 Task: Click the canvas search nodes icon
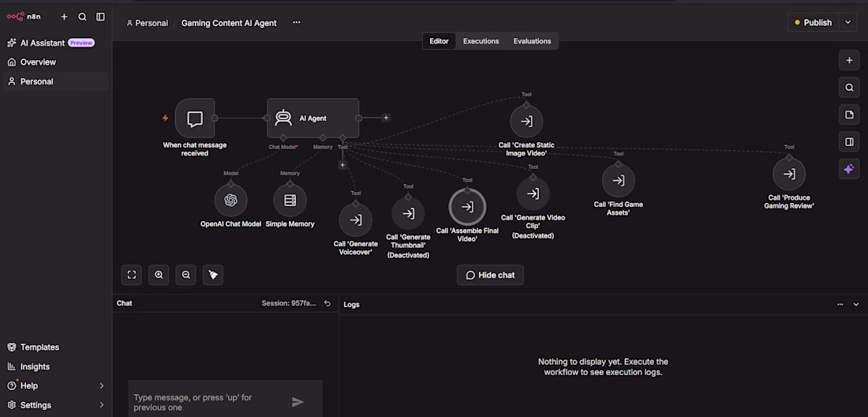(849, 87)
